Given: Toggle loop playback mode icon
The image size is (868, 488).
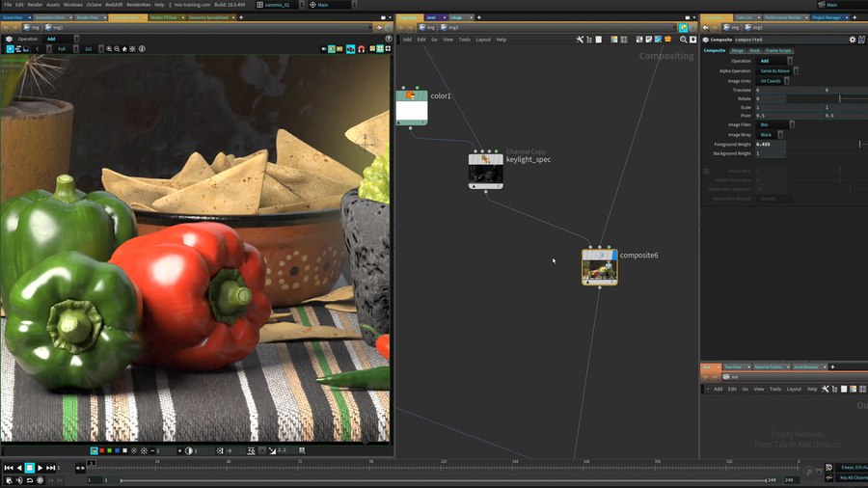Looking at the screenshot, I should 30,480.
